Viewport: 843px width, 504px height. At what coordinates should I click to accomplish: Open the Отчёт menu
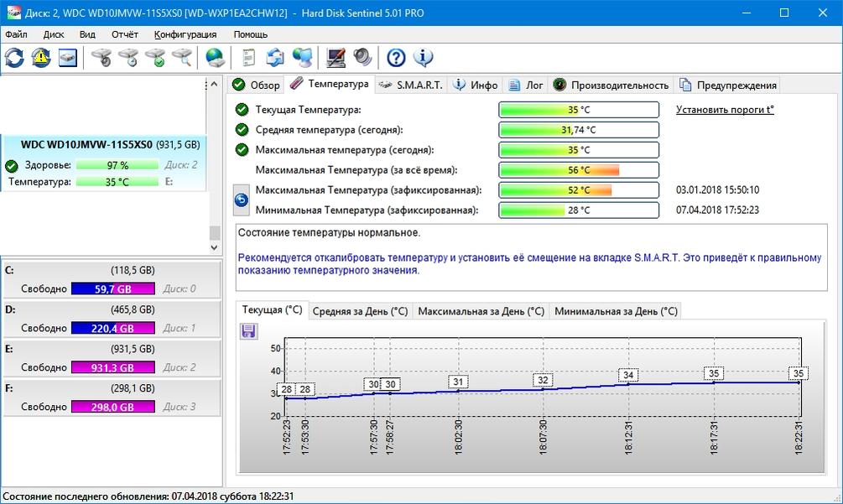point(125,34)
